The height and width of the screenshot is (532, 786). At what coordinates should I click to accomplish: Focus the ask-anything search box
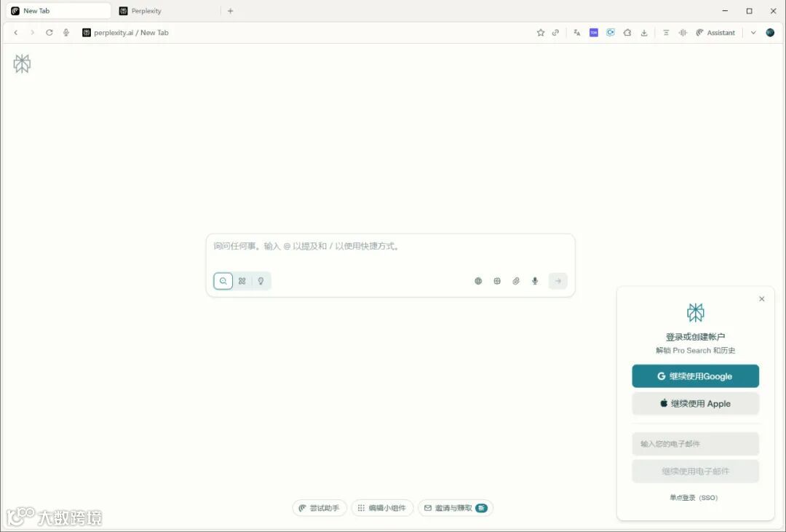pos(390,247)
